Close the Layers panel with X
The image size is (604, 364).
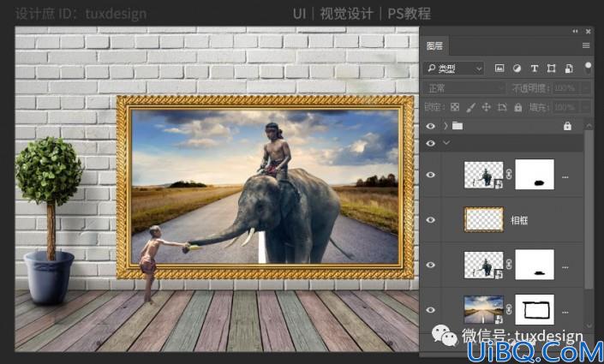click(x=589, y=31)
